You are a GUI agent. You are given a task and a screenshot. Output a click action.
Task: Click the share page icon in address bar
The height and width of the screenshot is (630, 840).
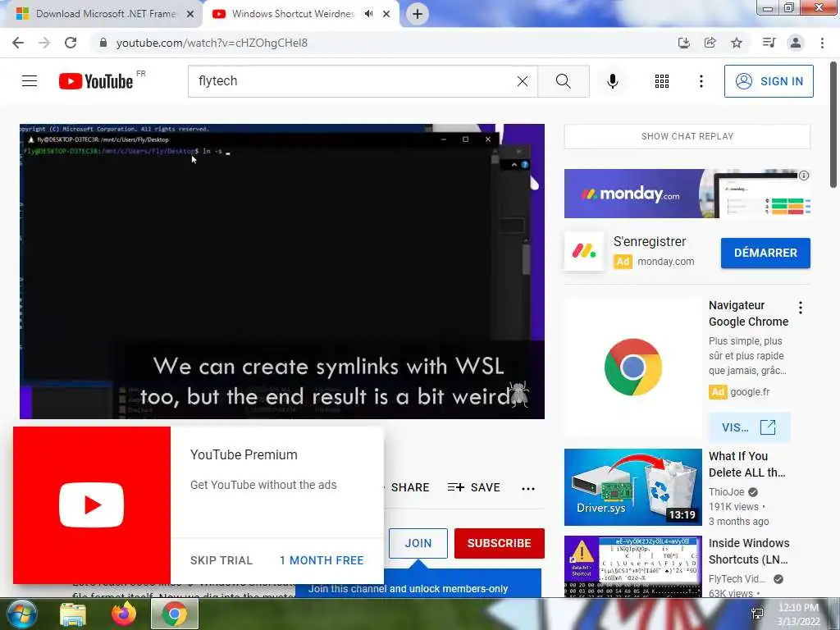tap(710, 43)
